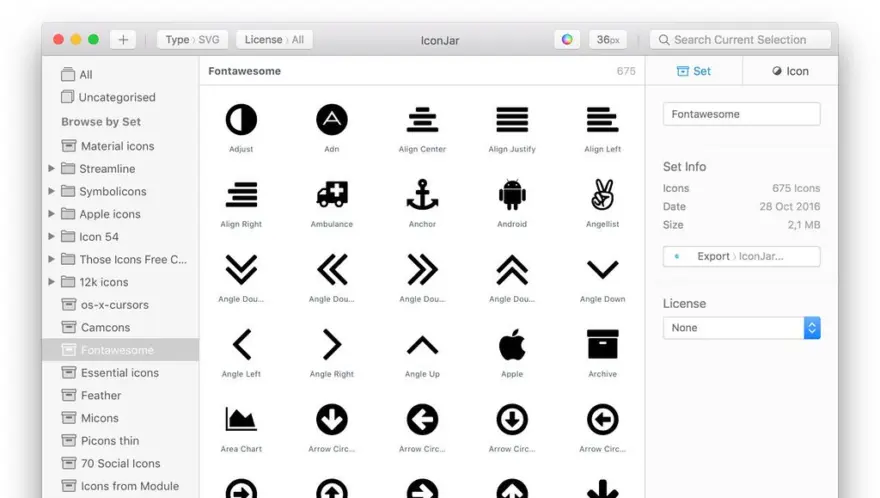The height and width of the screenshot is (498, 880).
Task: Click the Export IconJar button
Action: 741,256
